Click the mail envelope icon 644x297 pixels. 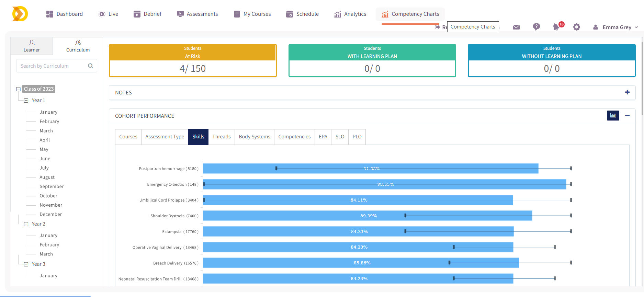coord(516,27)
